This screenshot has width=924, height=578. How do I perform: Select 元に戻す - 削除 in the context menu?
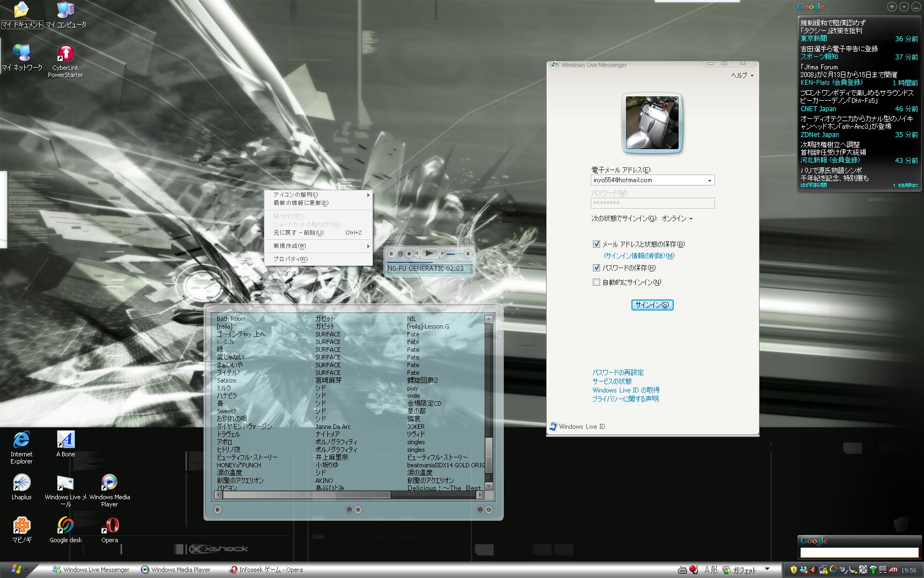(x=318, y=232)
